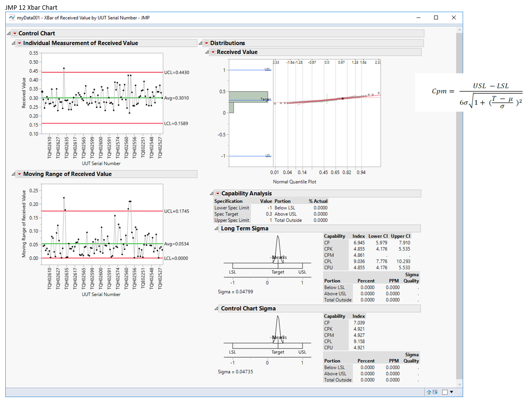Click the Capability column header in Long Term Sigma
532x399 pixels.
click(x=335, y=236)
